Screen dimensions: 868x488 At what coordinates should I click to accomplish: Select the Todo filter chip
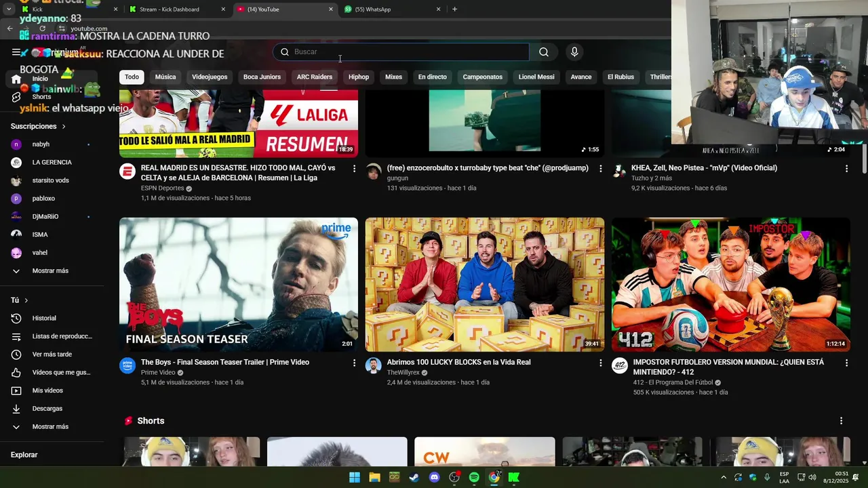click(132, 77)
